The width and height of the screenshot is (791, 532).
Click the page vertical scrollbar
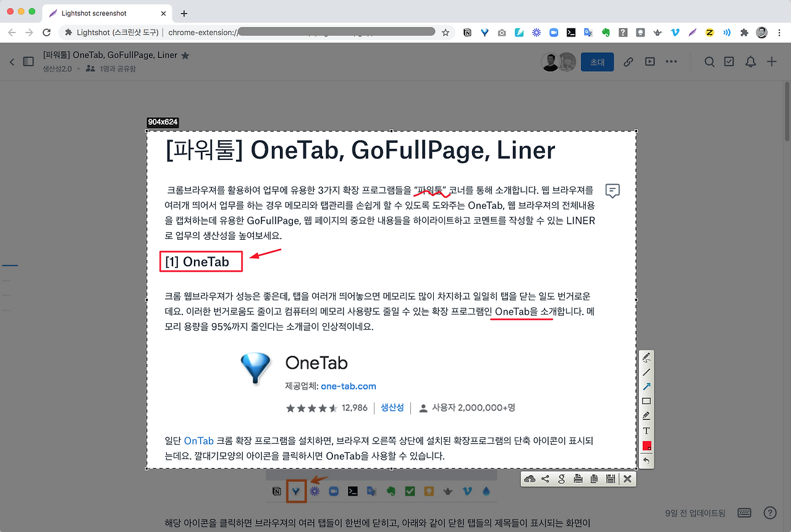point(787,111)
